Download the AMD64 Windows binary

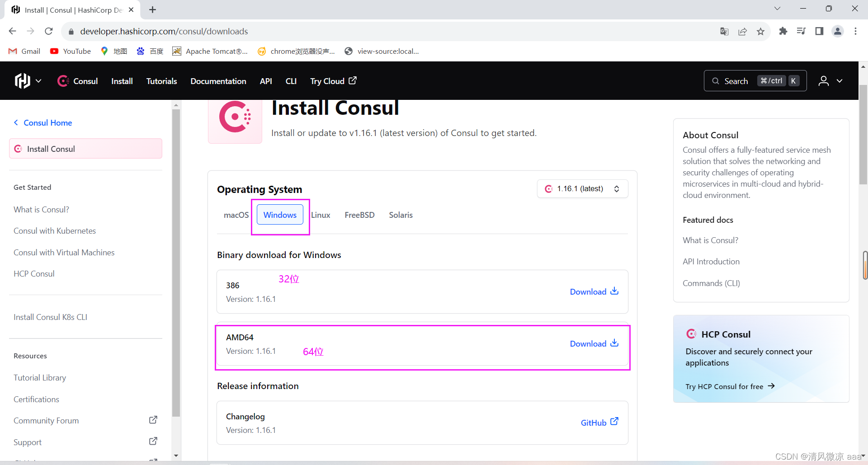tap(594, 343)
